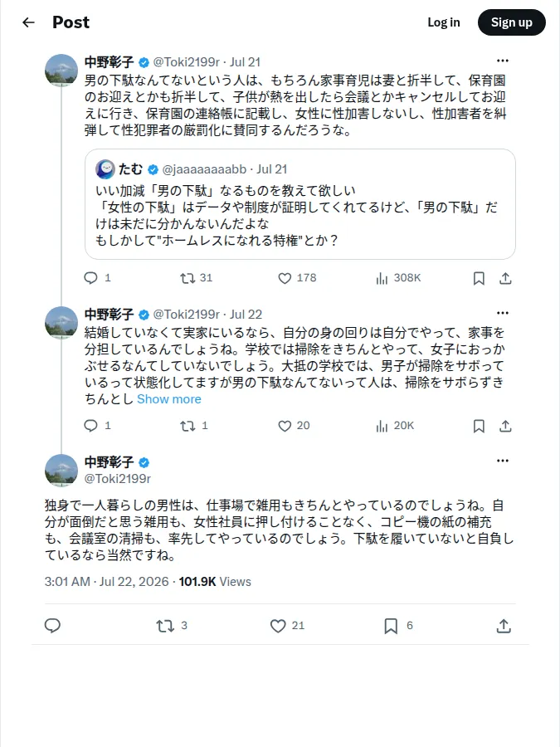Click the Log in link
This screenshot has width=560, height=747.
click(x=444, y=22)
